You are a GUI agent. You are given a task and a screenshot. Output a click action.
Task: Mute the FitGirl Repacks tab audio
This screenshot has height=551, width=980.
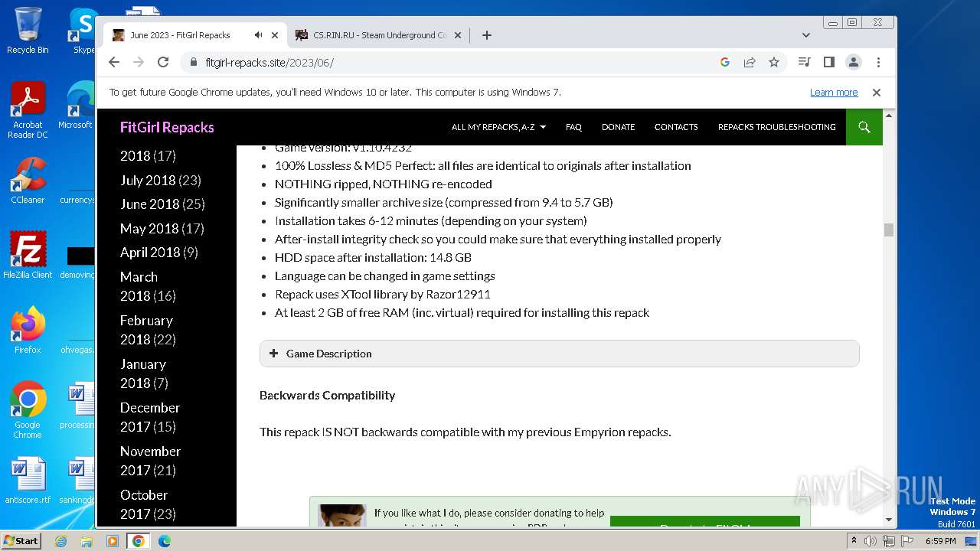[x=259, y=35]
